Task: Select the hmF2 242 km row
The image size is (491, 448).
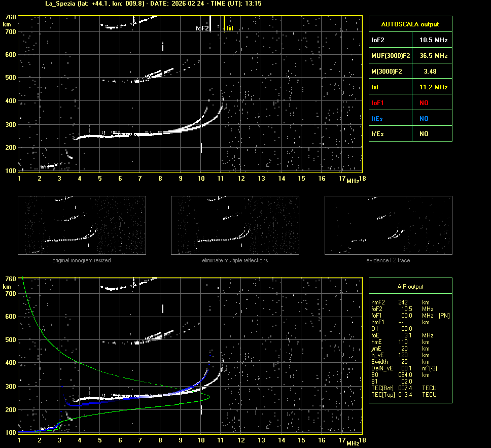Action: [404, 302]
